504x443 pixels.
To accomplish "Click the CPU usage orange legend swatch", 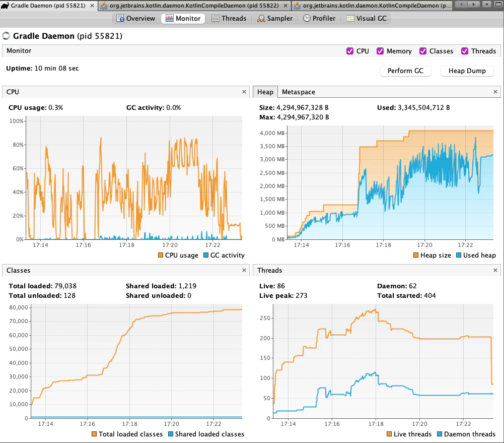I will pos(161,255).
